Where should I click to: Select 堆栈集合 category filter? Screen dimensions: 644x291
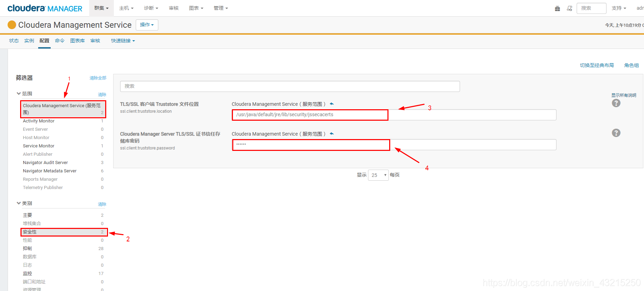(63, 224)
